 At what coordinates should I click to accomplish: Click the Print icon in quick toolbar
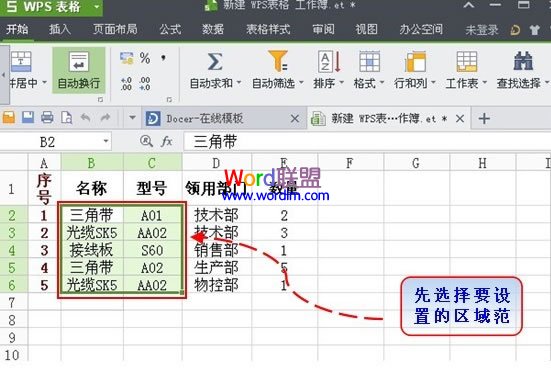47,117
